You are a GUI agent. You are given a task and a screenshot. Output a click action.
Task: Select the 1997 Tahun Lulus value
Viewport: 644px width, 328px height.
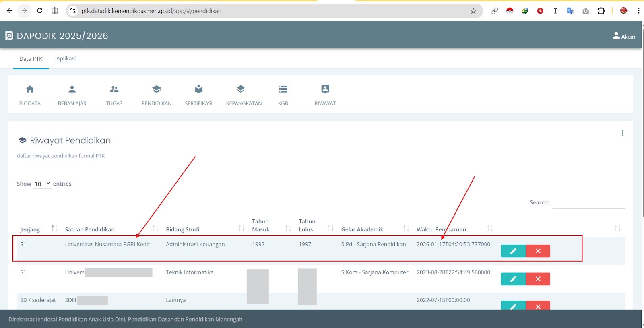tap(305, 244)
